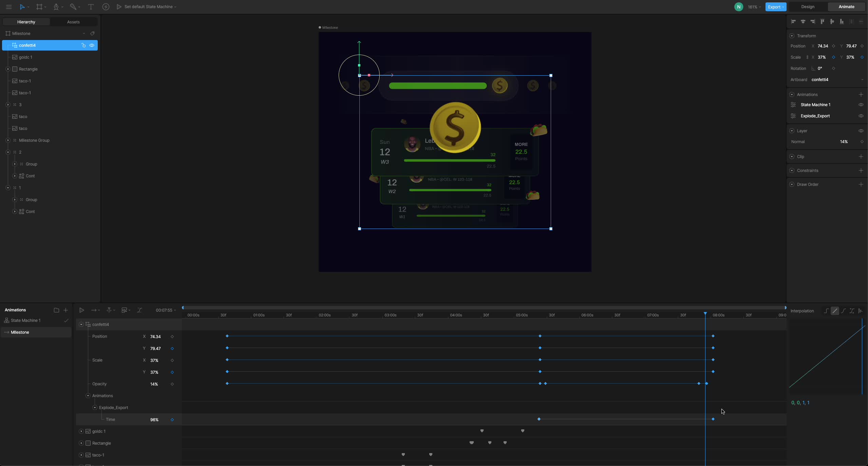Toggle State Machine 1 eye icon
The image size is (868, 466).
point(861,105)
